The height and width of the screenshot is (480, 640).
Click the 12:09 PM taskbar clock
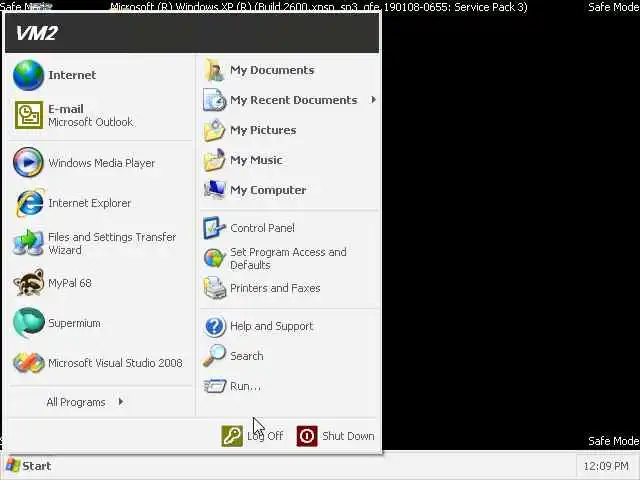coord(606,466)
